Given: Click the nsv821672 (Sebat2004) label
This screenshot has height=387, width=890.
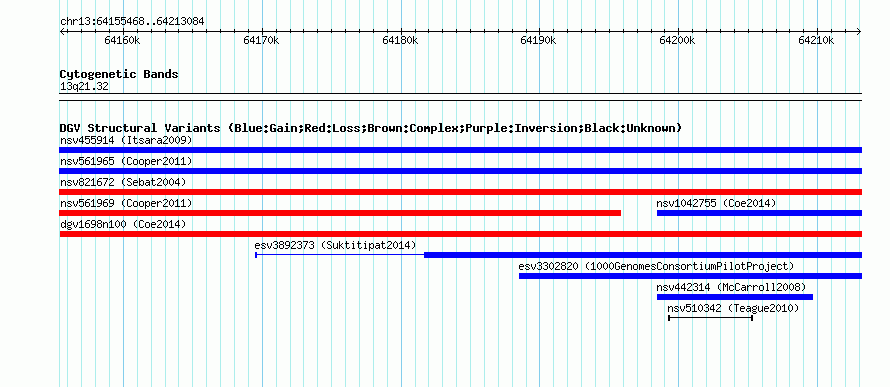Looking at the screenshot, I should [x=123, y=182].
